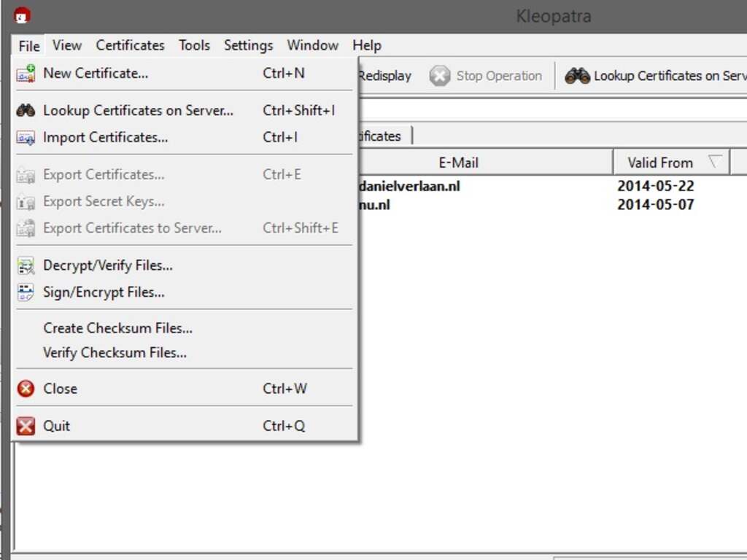Viewport: 747px width, 560px height.
Task: Toggle the Valid From sort arrow
Action: click(715, 161)
